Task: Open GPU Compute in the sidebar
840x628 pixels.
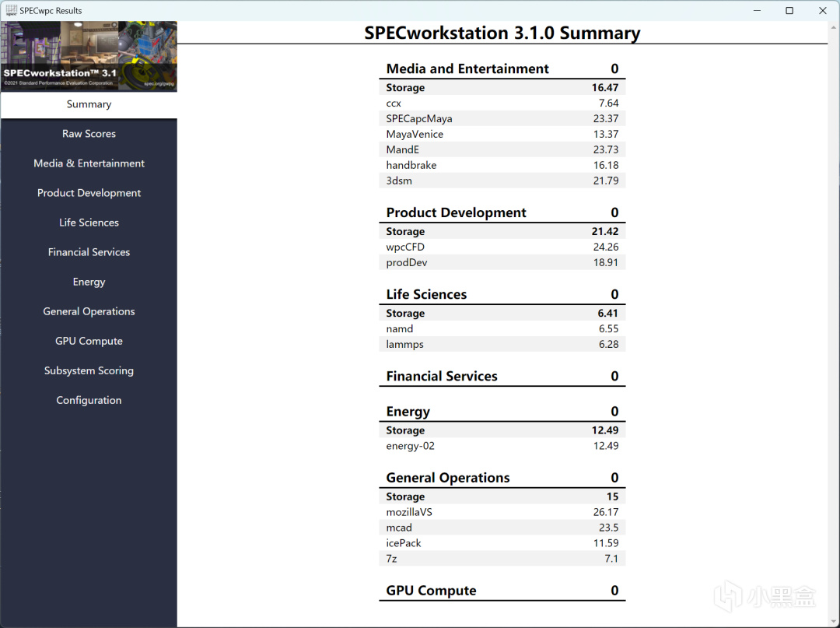Action: 89,341
